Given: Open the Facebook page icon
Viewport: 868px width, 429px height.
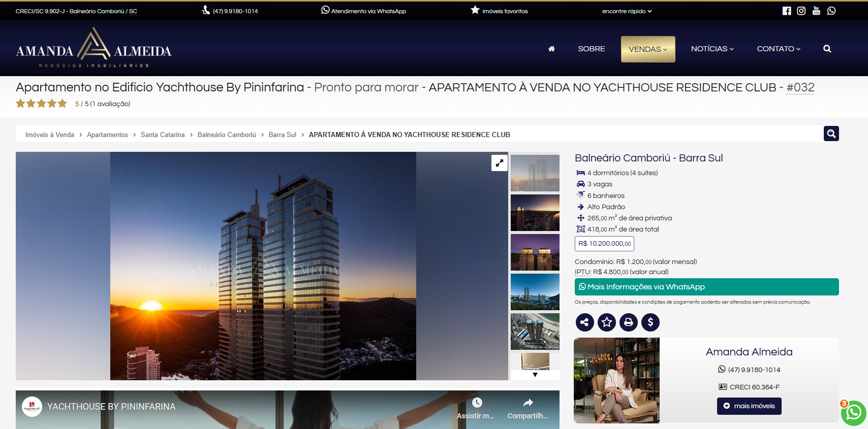Looking at the screenshot, I should tap(787, 11).
